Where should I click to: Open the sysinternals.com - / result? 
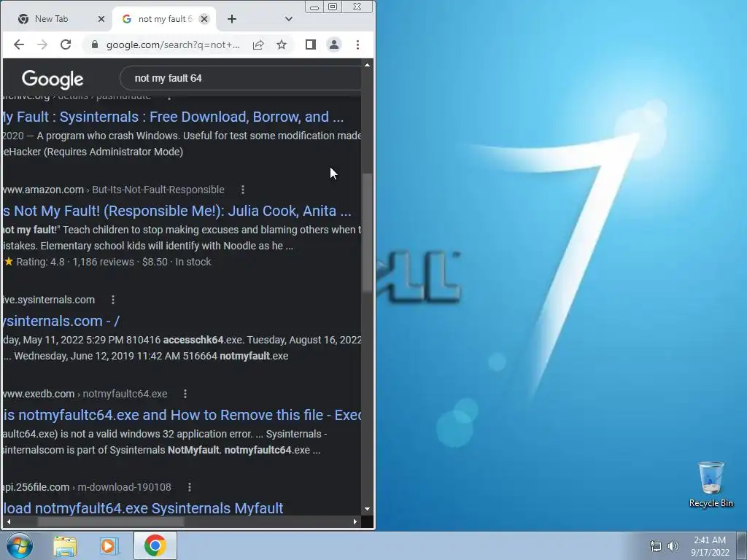tap(61, 321)
